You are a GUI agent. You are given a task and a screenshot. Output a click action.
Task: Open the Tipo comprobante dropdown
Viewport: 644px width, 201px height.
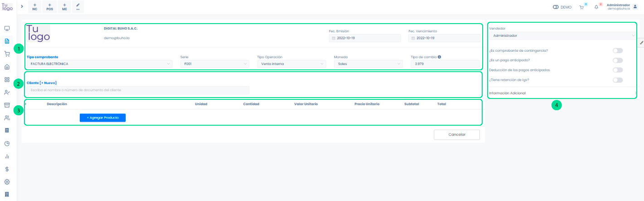coord(99,64)
